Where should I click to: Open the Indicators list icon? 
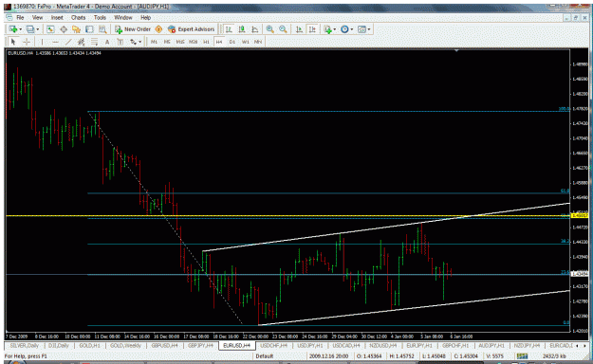pos(327,29)
